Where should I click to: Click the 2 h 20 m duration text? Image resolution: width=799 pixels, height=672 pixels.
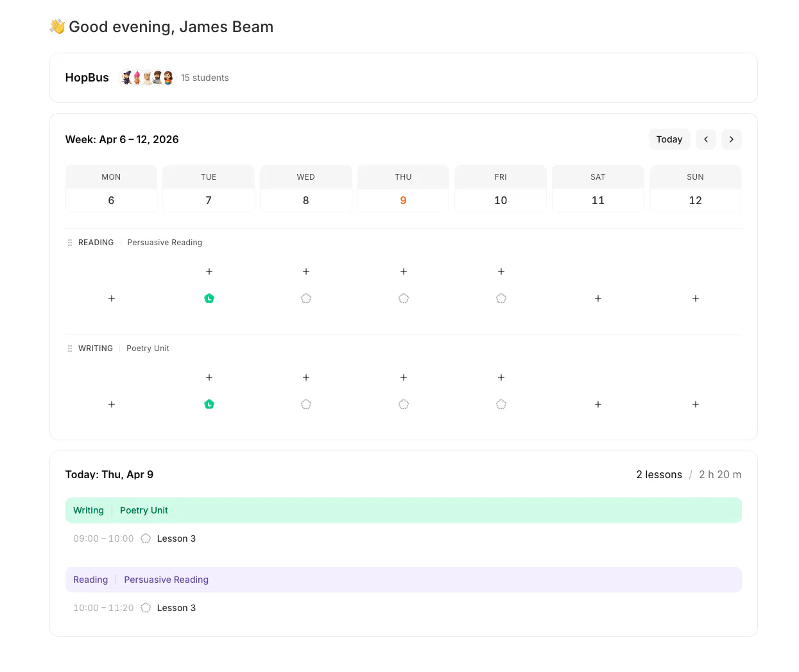(x=720, y=474)
